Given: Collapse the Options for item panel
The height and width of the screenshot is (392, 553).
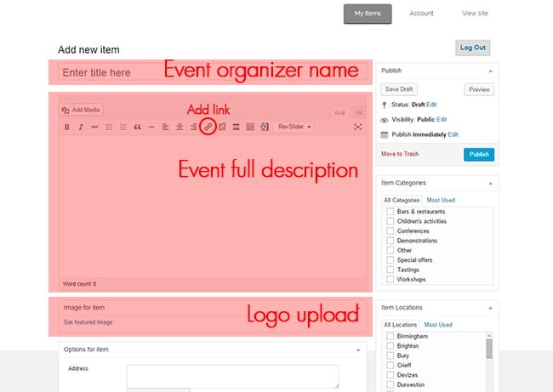Looking at the screenshot, I should (x=358, y=350).
